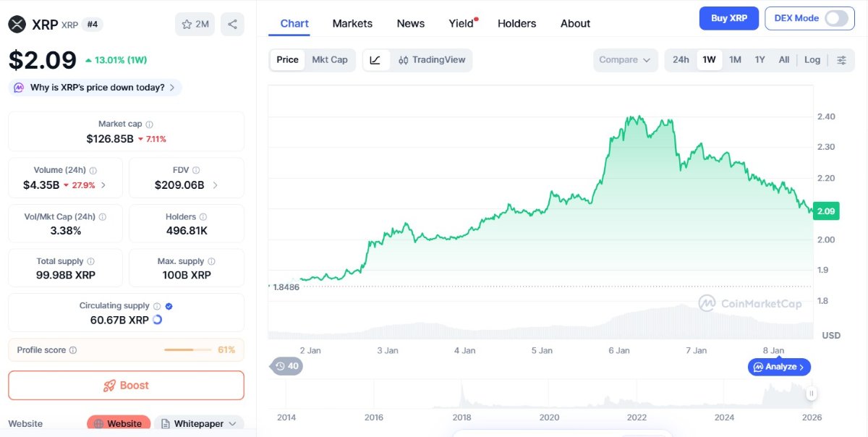Click the 60.67B XRP circulating supply value
The height and width of the screenshot is (437, 868).
pos(119,320)
